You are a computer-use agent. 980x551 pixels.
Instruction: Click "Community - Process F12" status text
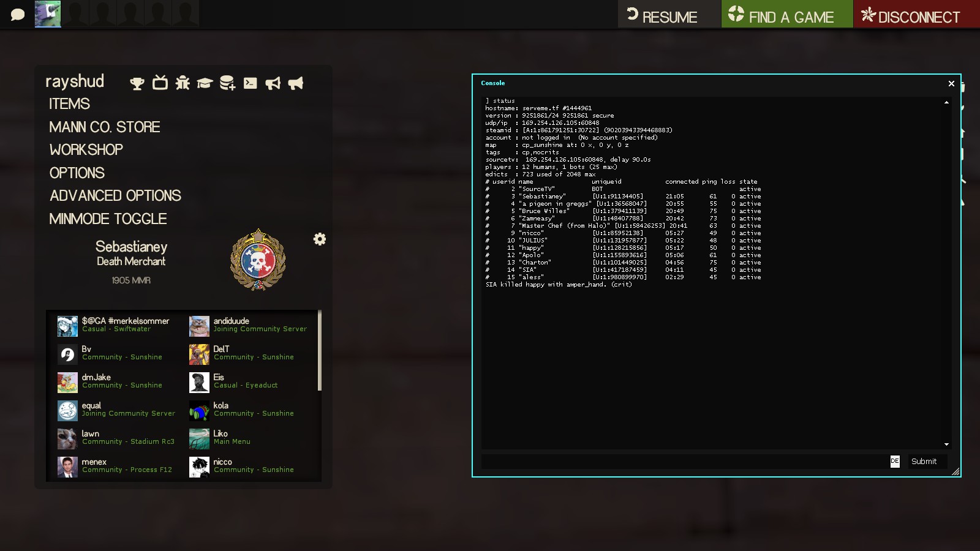click(127, 470)
